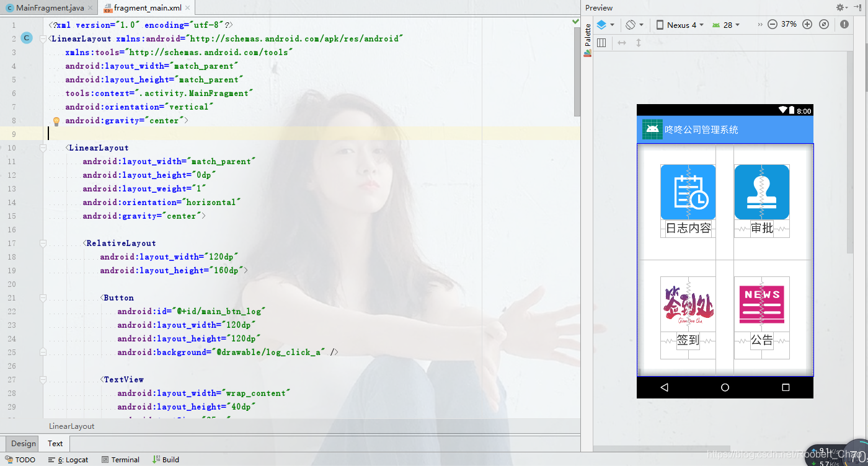Select the NEWS image button in preview

point(762,304)
